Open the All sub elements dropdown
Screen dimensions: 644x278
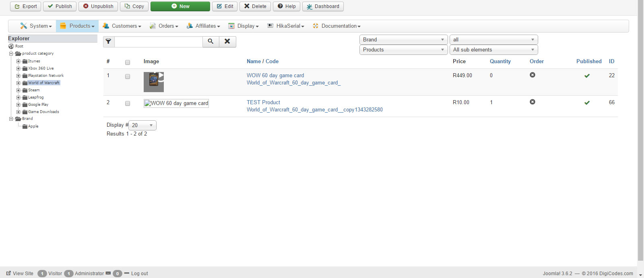tap(494, 49)
